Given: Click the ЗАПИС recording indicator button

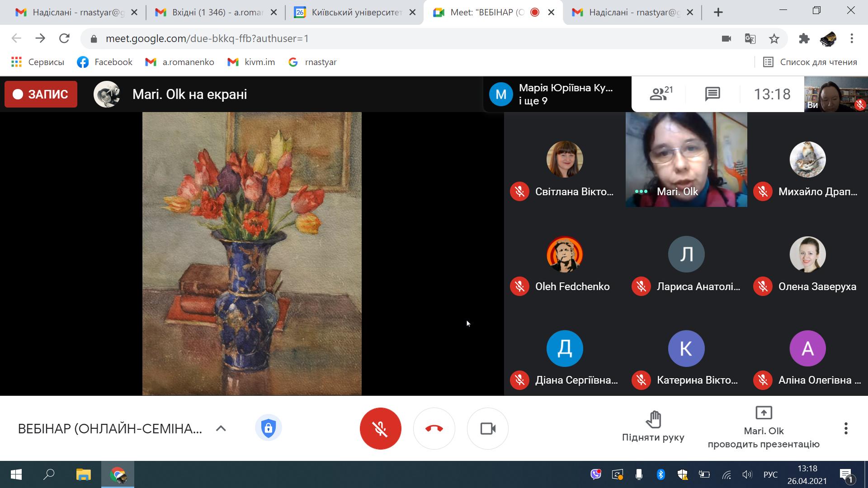Looking at the screenshot, I should [41, 94].
